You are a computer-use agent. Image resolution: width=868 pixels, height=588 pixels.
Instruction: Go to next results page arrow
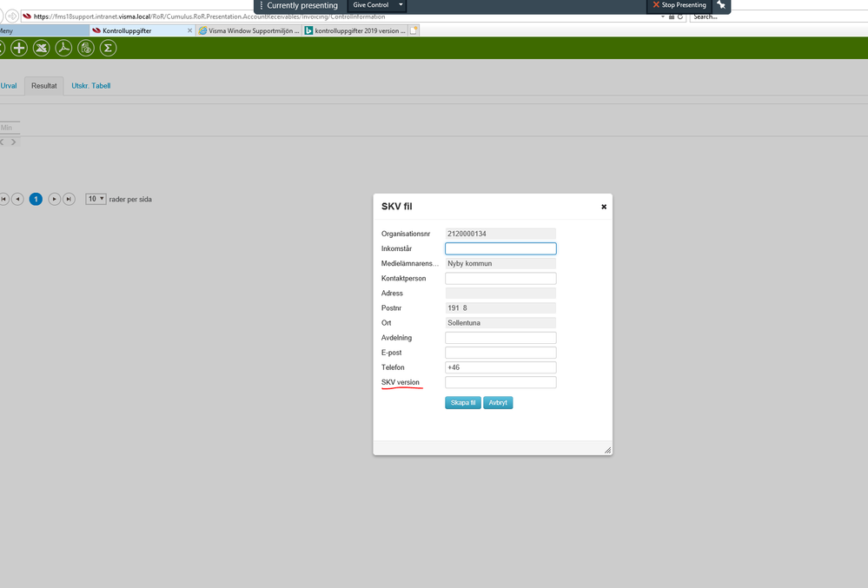point(54,199)
